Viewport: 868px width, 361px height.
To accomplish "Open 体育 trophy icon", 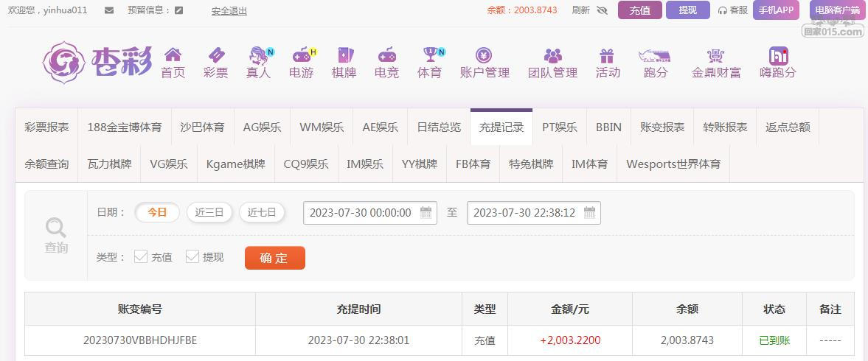I will (x=429, y=55).
